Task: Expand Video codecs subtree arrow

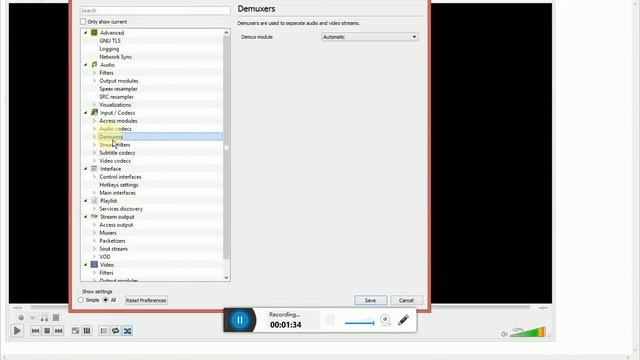Action: [x=94, y=161]
